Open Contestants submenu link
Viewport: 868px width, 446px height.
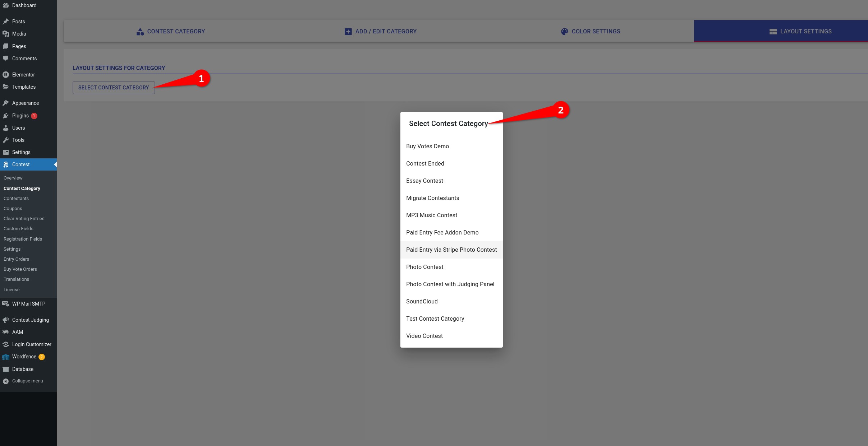pos(16,199)
